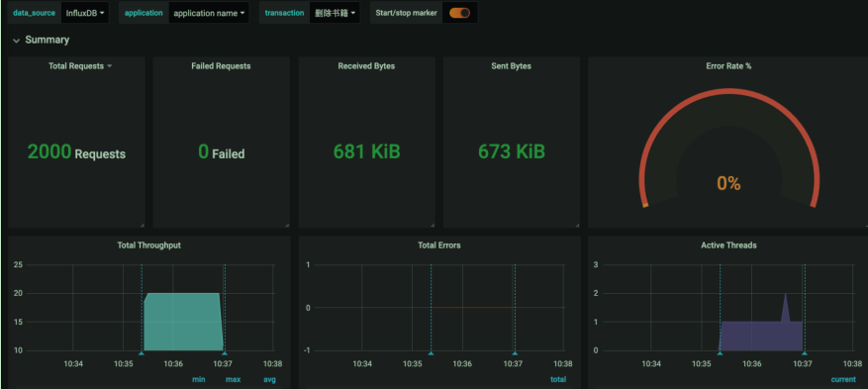The height and width of the screenshot is (390, 868).
Task: Click the resize handle of Sent Bytes panel
Action: 577,225
